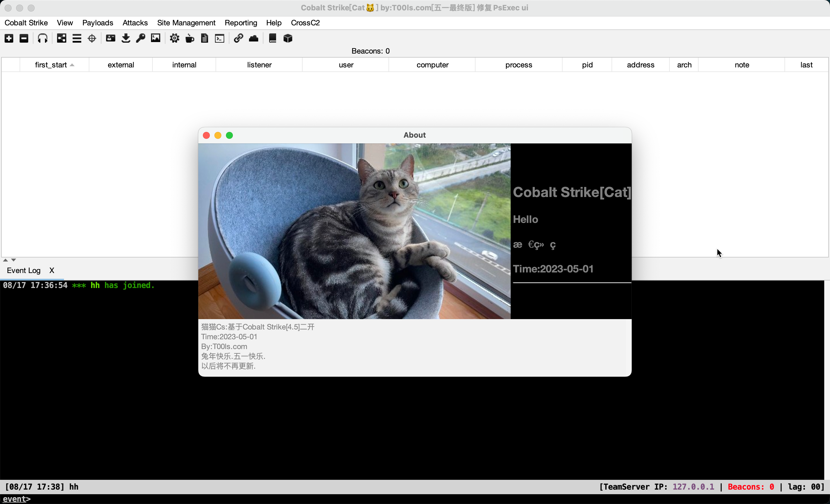Sort by listener column header
This screenshot has width=830, height=504.
click(259, 65)
